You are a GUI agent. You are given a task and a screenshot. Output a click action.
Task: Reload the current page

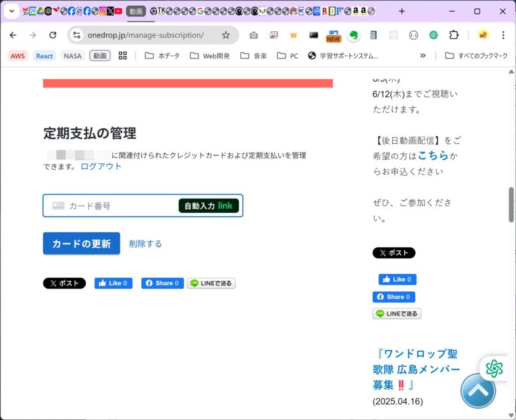click(x=53, y=35)
